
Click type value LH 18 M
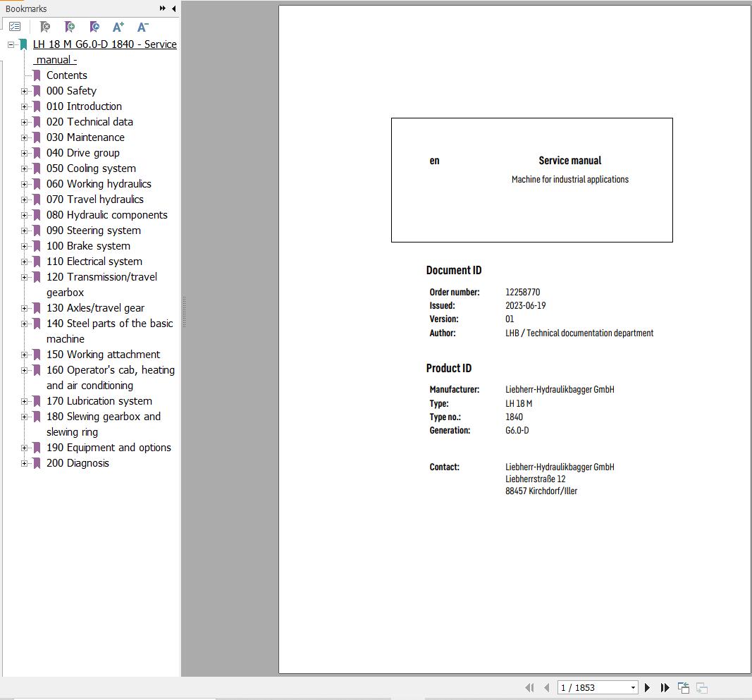click(x=519, y=403)
